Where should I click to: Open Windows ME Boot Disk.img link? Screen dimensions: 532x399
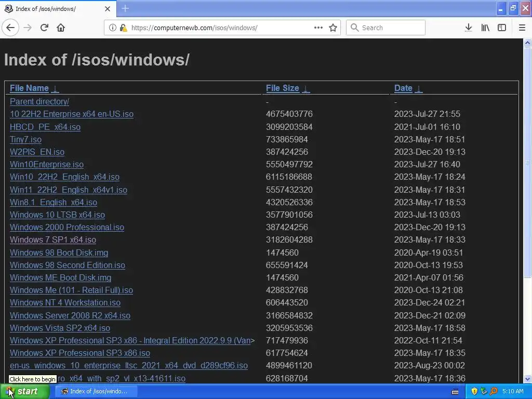click(60, 278)
